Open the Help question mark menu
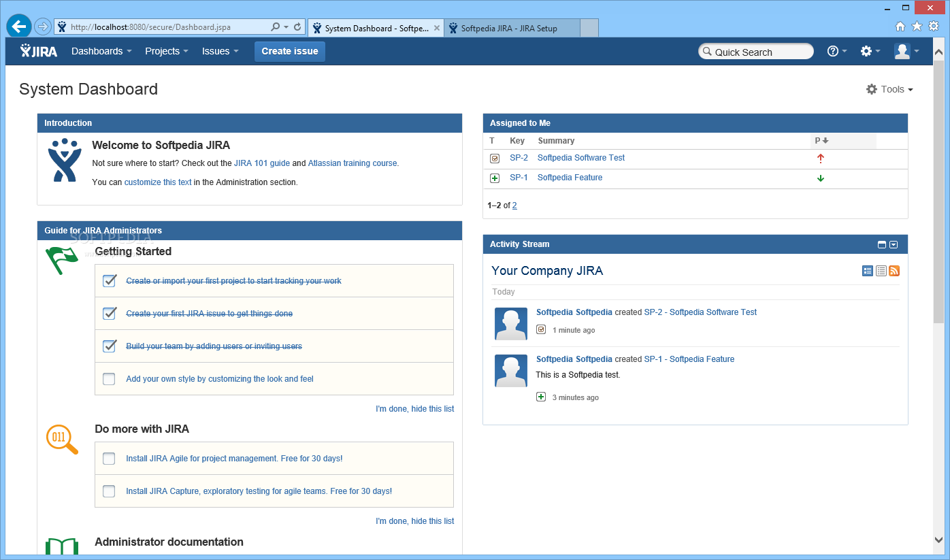This screenshot has height=560, width=950. [x=837, y=51]
